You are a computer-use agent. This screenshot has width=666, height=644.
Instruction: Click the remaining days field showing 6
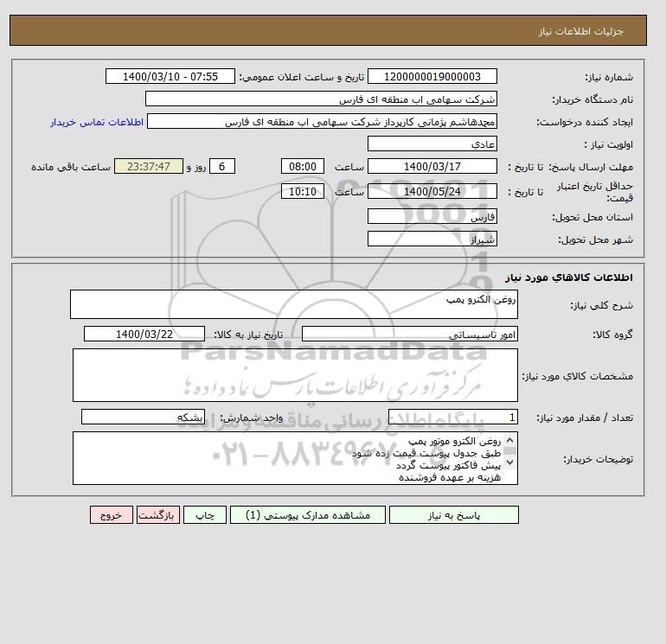(222, 167)
